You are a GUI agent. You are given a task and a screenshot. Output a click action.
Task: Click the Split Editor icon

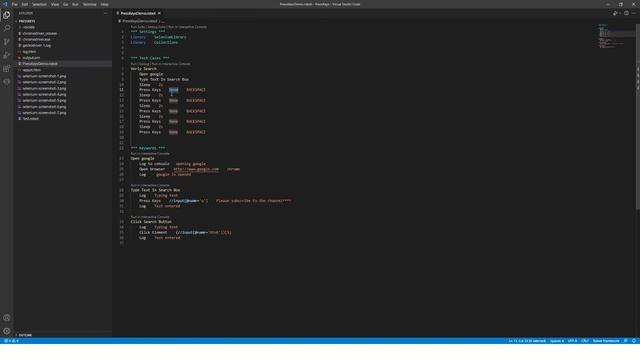pos(627,13)
